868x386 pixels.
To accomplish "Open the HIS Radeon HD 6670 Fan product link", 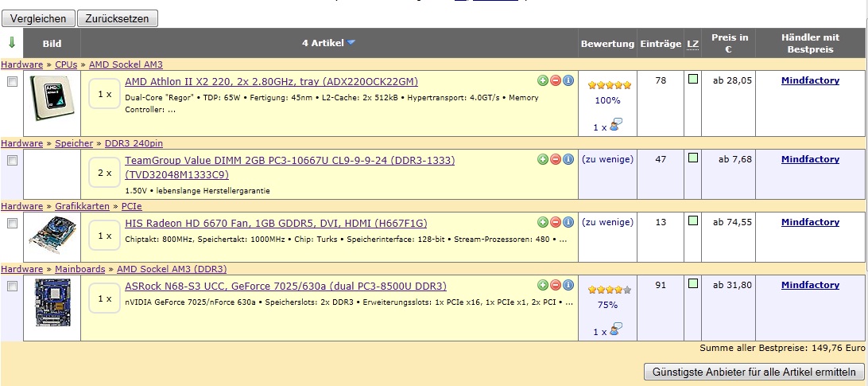I will pos(277,223).
